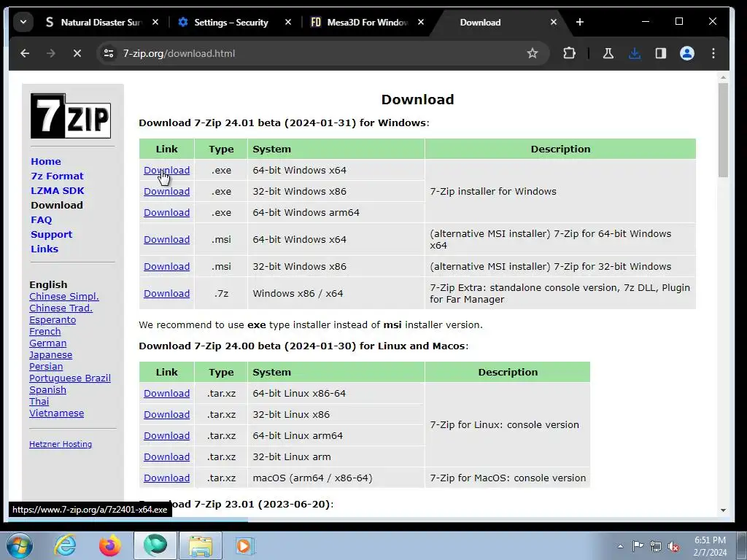The height and width of the screenshot is (560, 747).
Task: Download 64-bit Windows x64 .exe
Action: click(x=167, y=170)
